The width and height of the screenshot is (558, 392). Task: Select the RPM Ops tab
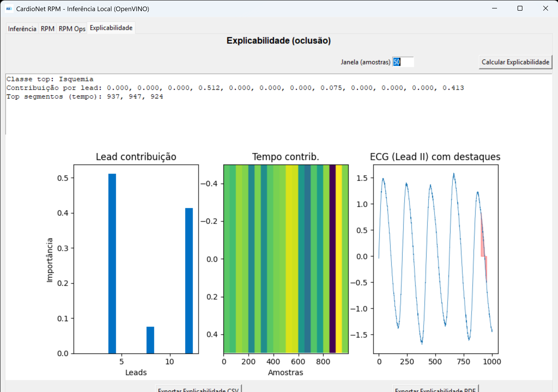pos(72,29)
